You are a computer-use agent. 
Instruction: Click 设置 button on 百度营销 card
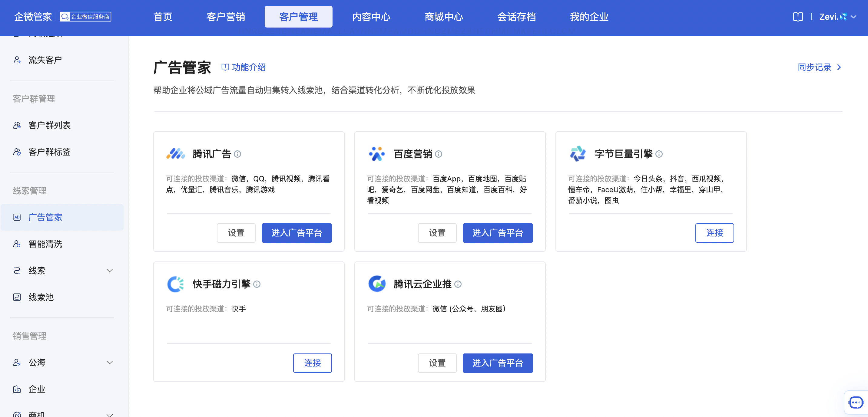click(x=437, y=233)
